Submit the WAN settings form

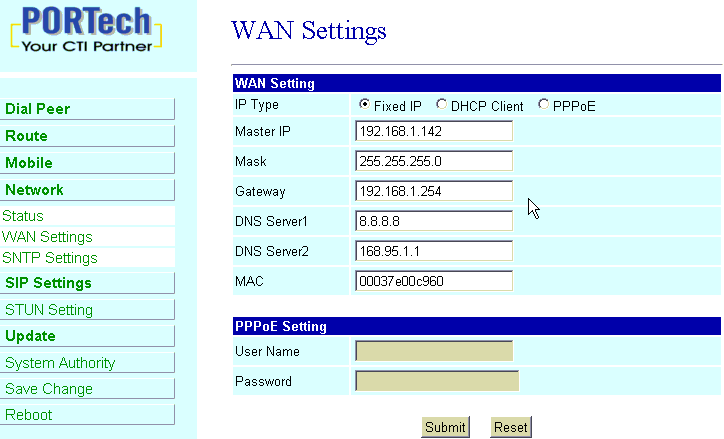pos(445,427)
